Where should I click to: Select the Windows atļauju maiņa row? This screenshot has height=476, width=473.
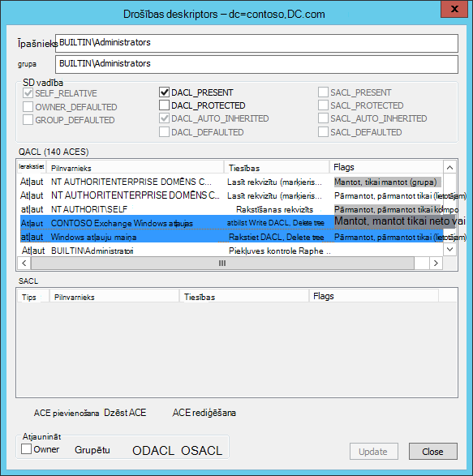[231, 237]
